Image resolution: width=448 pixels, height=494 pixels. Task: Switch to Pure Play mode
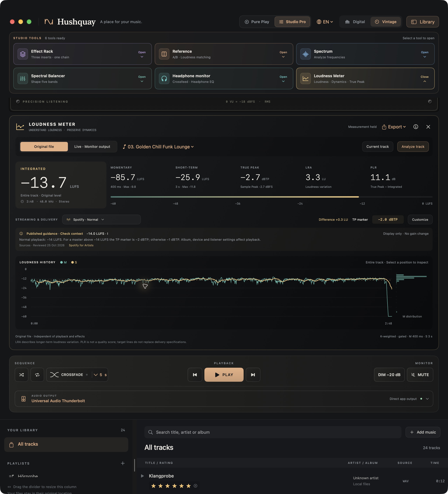pyautogui.click(x=257, y=22)
